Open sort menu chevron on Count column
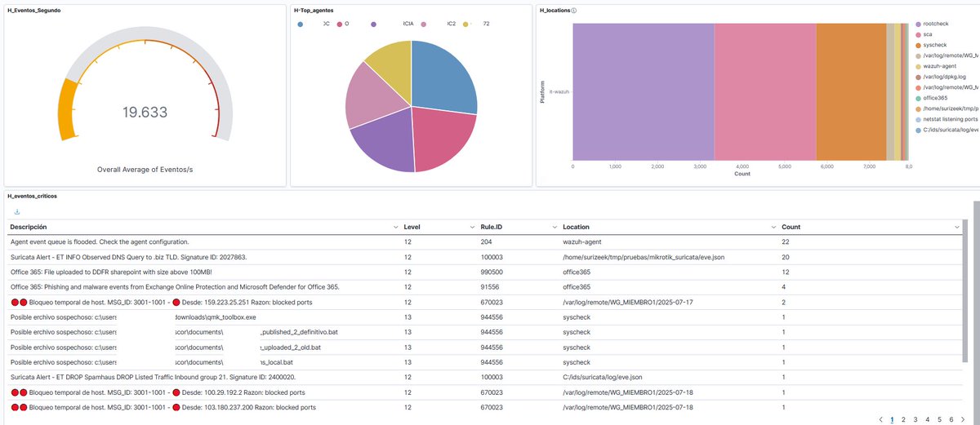The width and height of the screenshot is (980, 425). (955, 226)
